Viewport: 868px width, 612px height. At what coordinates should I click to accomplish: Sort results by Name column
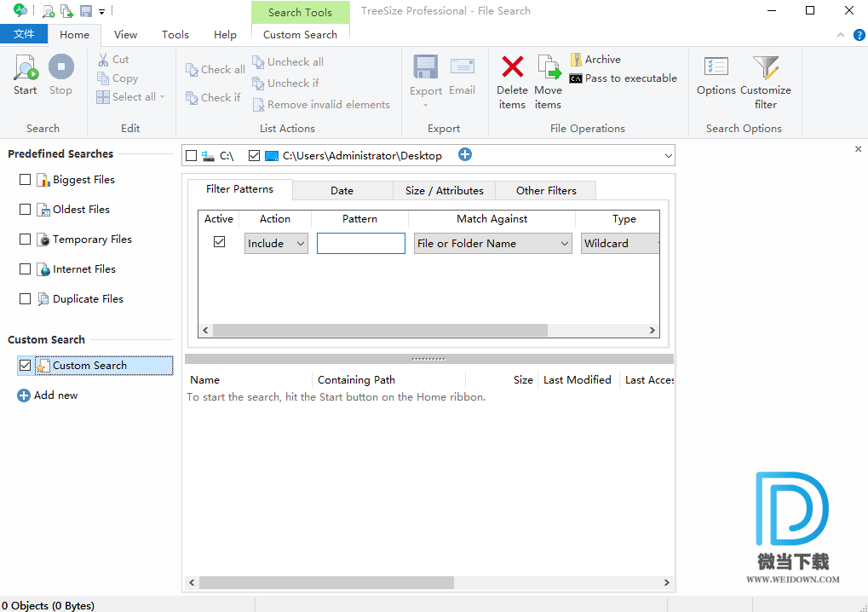pos(249,380)
